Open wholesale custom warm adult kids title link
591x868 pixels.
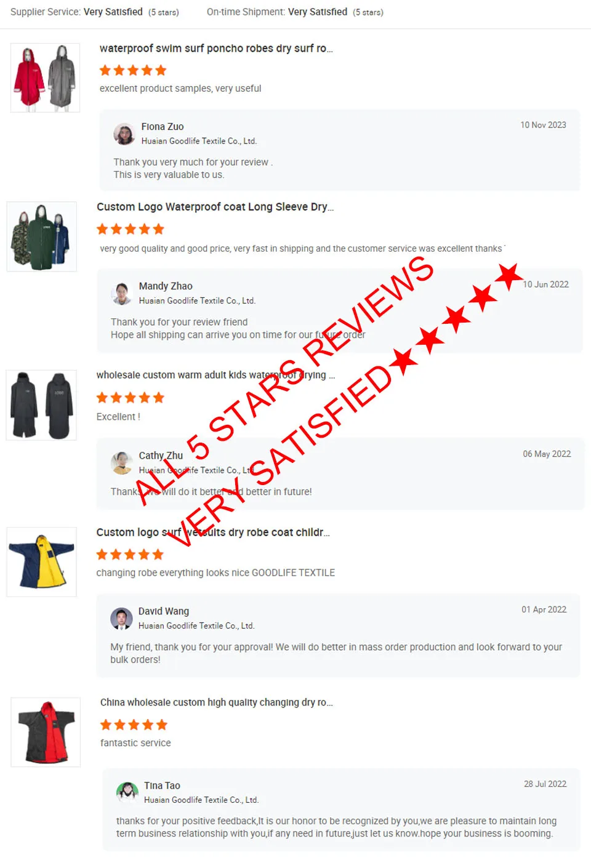pos(215,375)
